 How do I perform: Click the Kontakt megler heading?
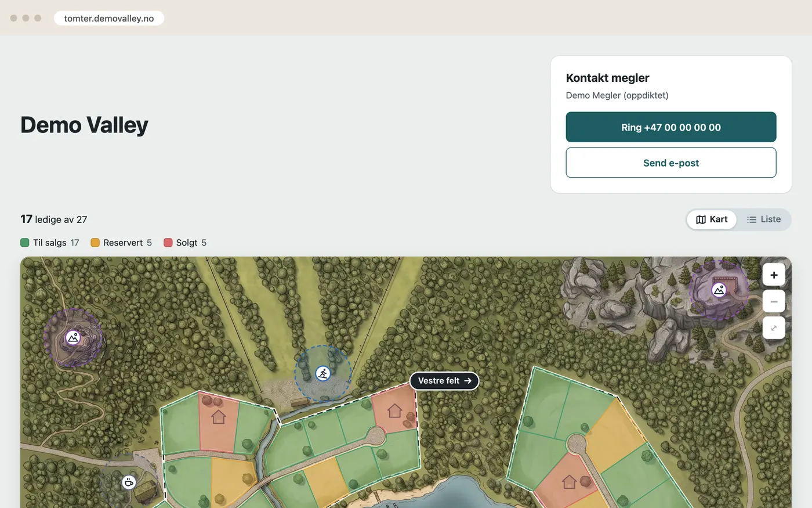tap(607, 78)
